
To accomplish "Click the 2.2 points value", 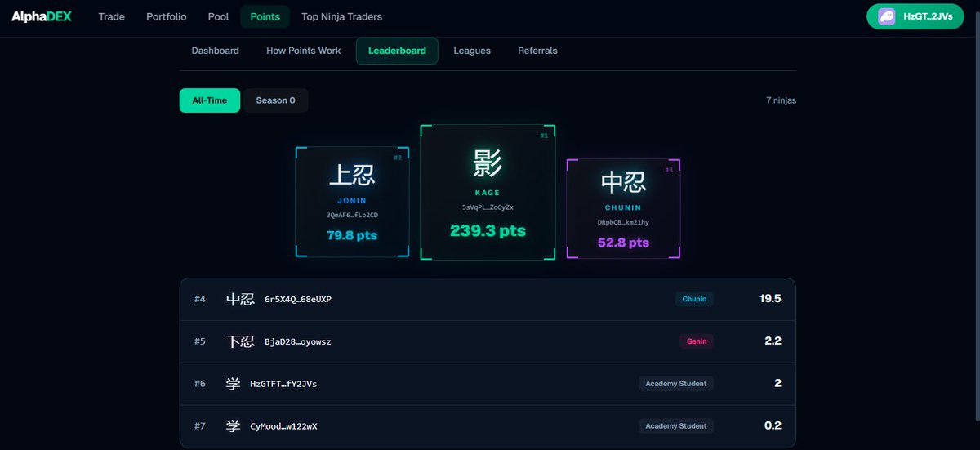I will 773,341.
